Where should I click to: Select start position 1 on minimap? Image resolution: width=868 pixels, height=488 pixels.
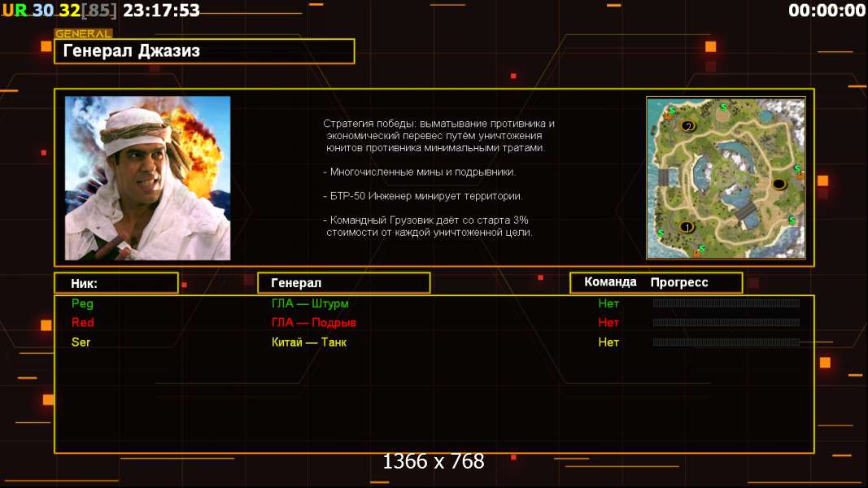(687, 227)
